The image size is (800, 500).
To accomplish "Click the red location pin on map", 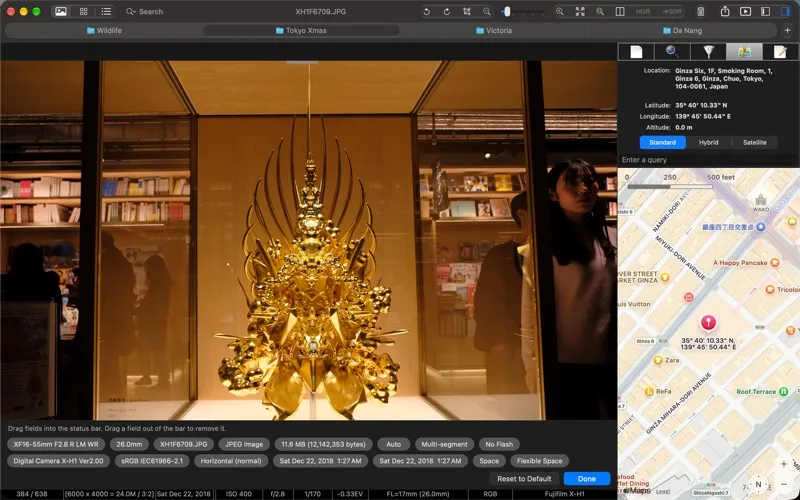I will 708,323.
